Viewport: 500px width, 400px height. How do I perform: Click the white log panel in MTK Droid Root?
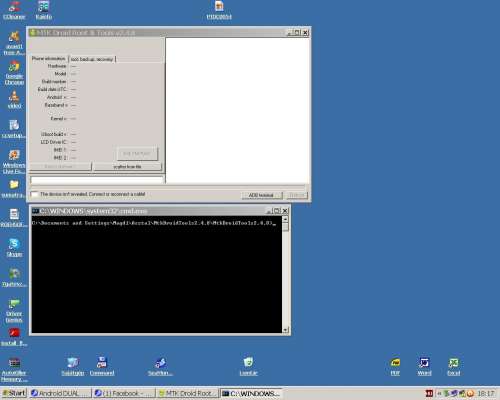click(x=238, y=110)
